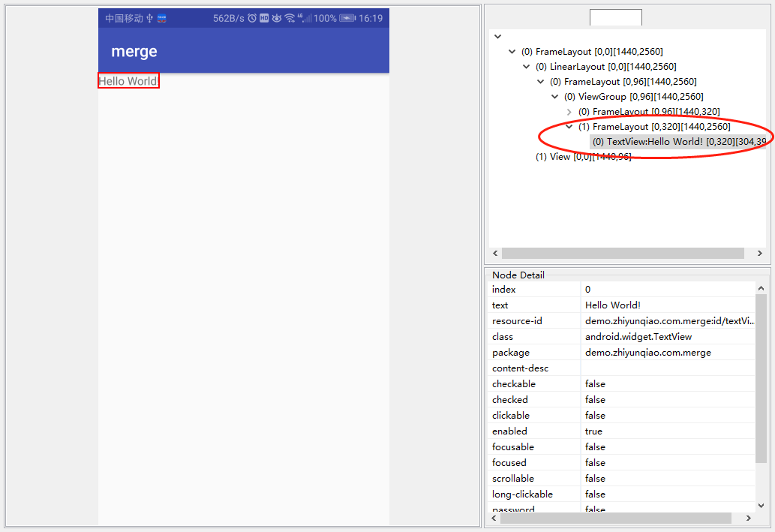Select the class value android.widget.TextView
Image resolution: width=775 pixels, height=532 pixels.
click(668, 337)
